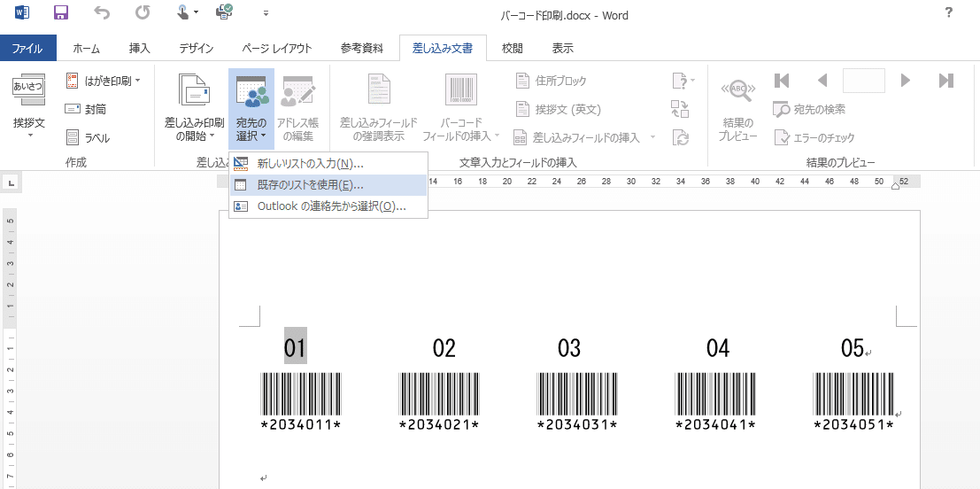Switch to the 表示 tab

[562, 48]
